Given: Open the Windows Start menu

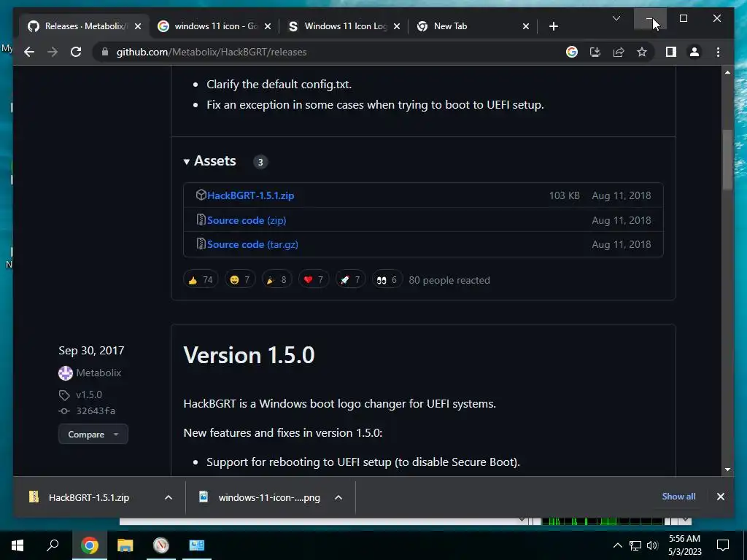Looking at the screenshot, I should pos(18,545).
